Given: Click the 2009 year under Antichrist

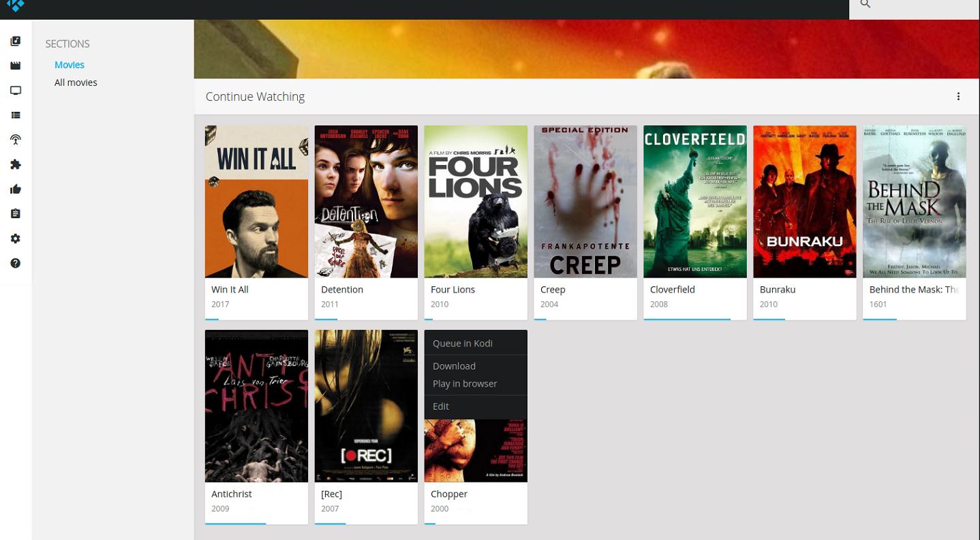Looking at the screenshot, I should point(220,509).
